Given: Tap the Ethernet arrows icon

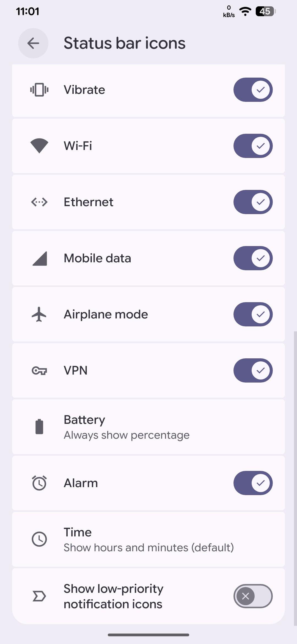Looking at the screenshot, I should pyautogui.click(x=39, y=202).
